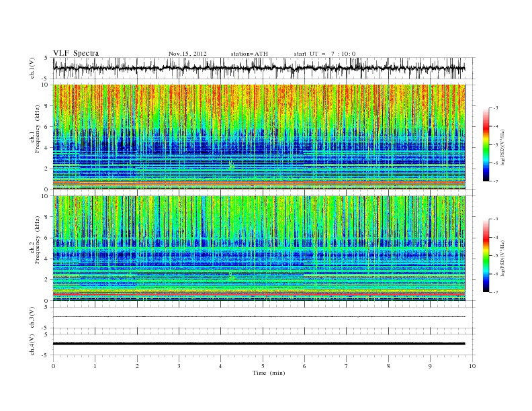Select the date text "Nov.15, 2012"
Viewport: 532px width, 411px height.
187,54
